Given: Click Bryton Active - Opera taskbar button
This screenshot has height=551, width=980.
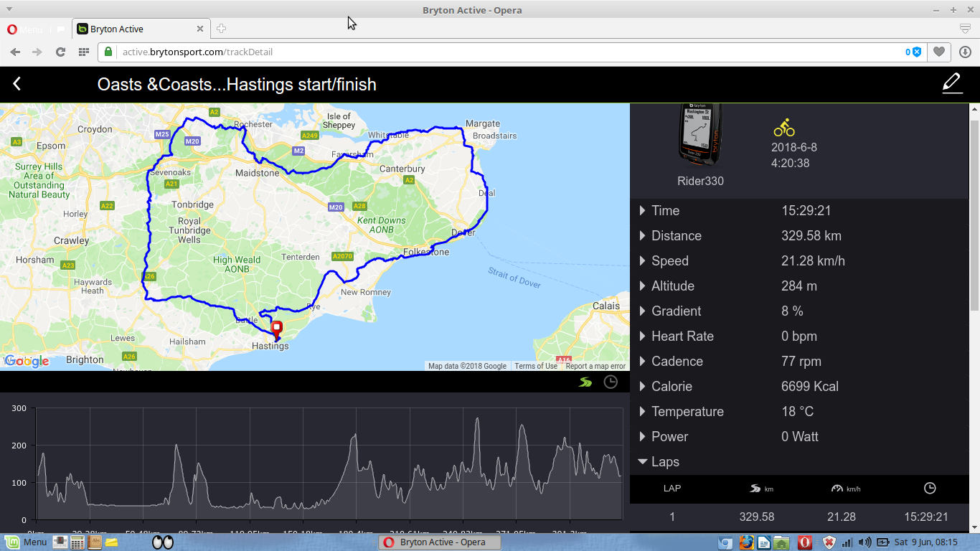Looking at the screenshot, I should [x=440, y=542].
